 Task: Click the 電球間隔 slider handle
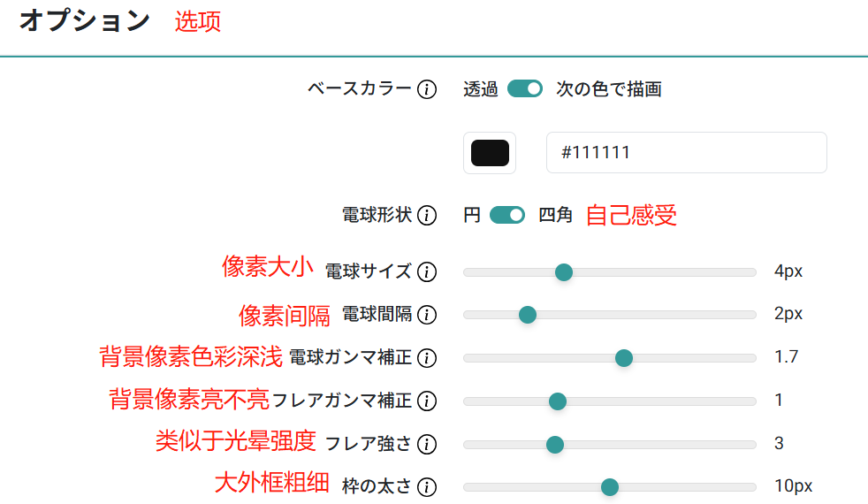click(528, 315)
